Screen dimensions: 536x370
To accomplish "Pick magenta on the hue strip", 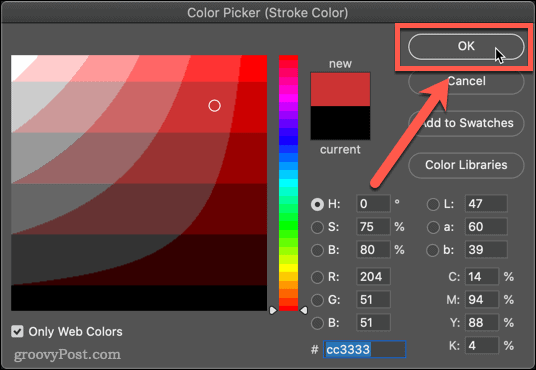I will coord(289,98).
